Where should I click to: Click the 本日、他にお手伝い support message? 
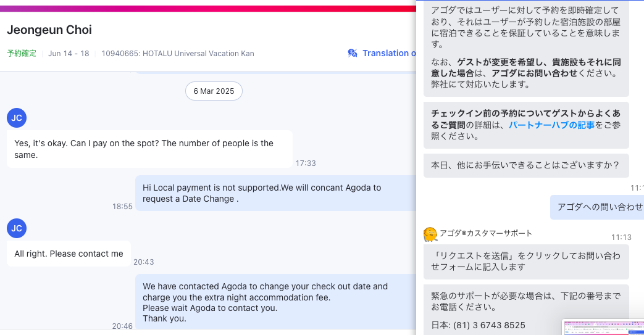click(x=525, y=165)
